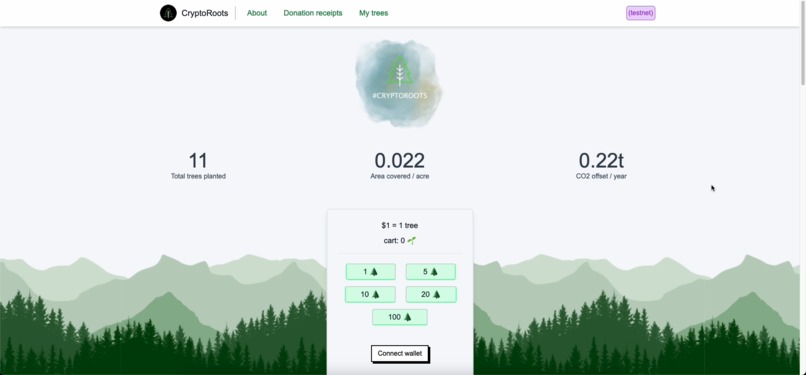The width and height of the screenshot is (806, 375).
Task: Click the CryptoRoots round logo icon
Action: coord(168,13)
